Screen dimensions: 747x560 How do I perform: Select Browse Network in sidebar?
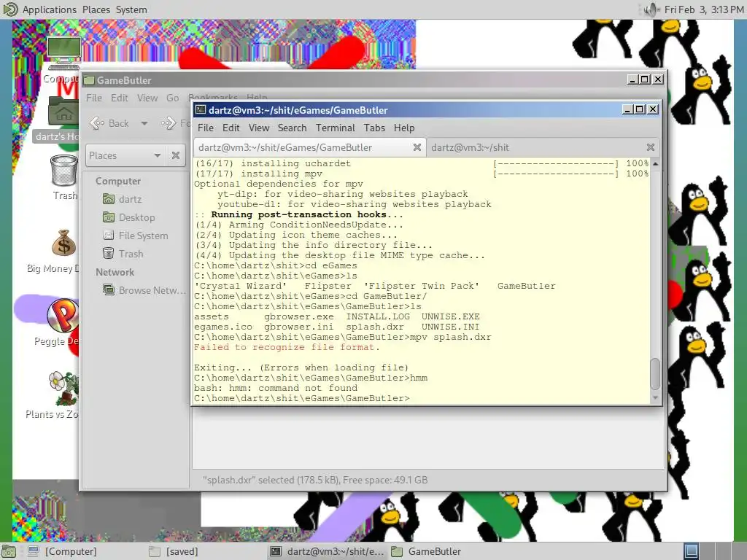tap(144, 290)
